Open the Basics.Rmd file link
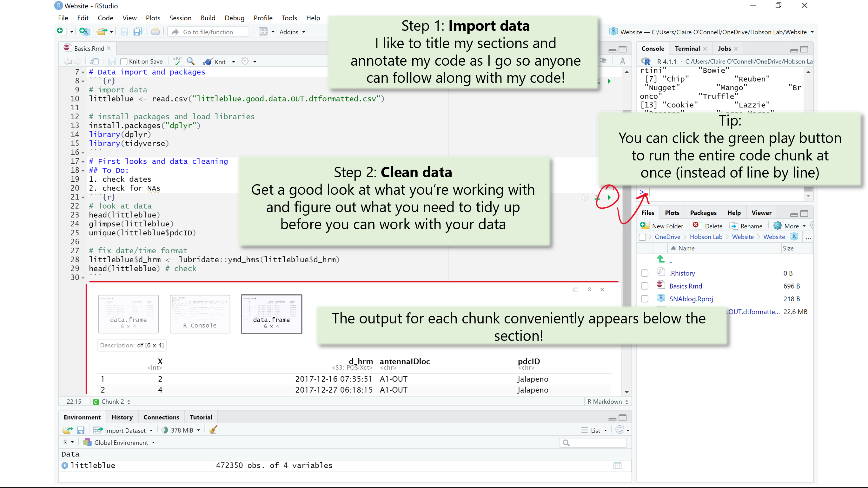Screen dimensions: 868x488 click(686, 286)
